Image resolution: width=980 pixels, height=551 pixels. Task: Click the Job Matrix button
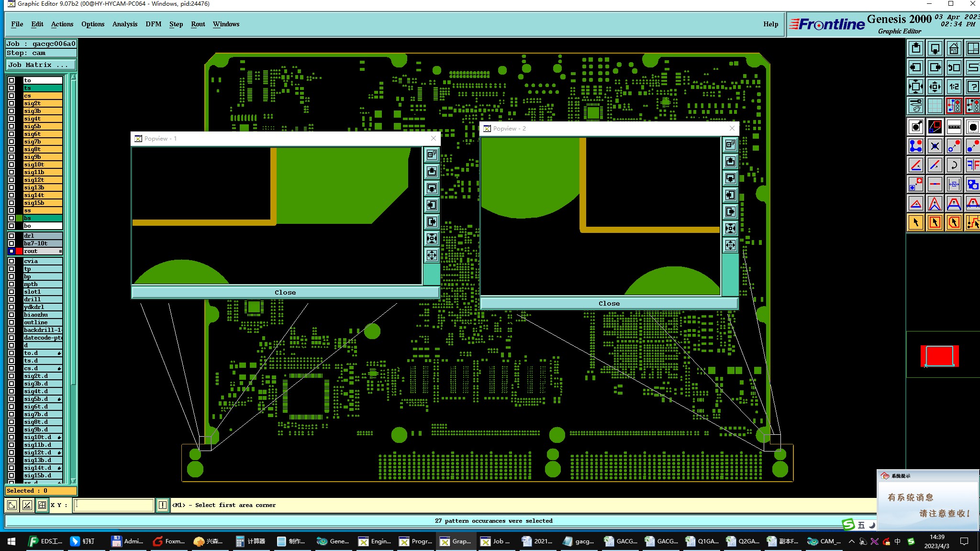[x=41, y=65]
